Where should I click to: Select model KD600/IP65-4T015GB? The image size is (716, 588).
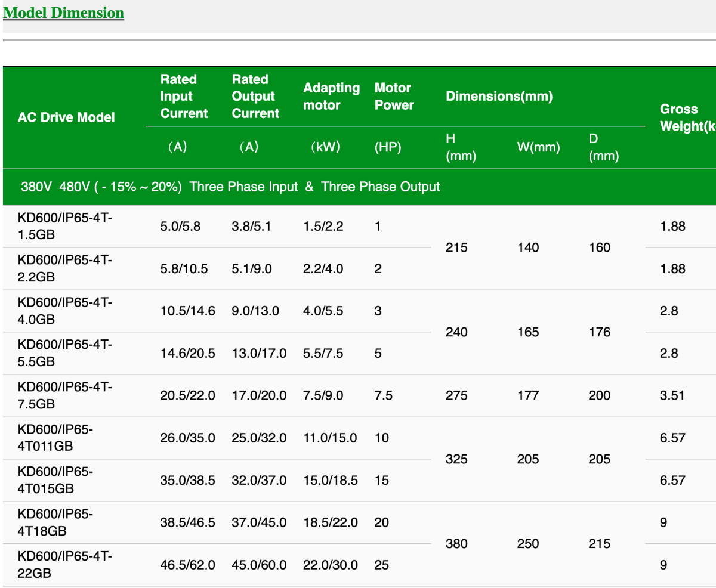coord(55,480)
